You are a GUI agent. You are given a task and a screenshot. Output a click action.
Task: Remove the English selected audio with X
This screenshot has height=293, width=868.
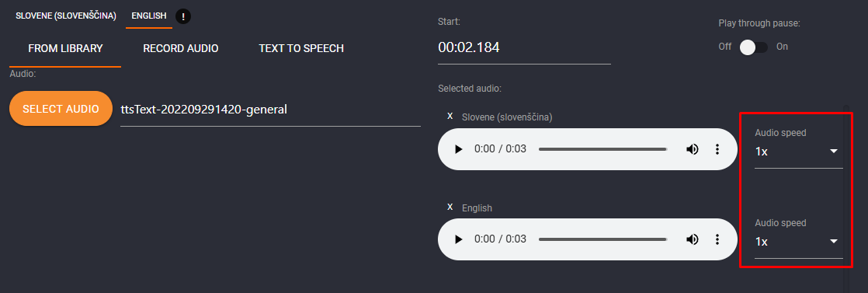click(450, 208)
